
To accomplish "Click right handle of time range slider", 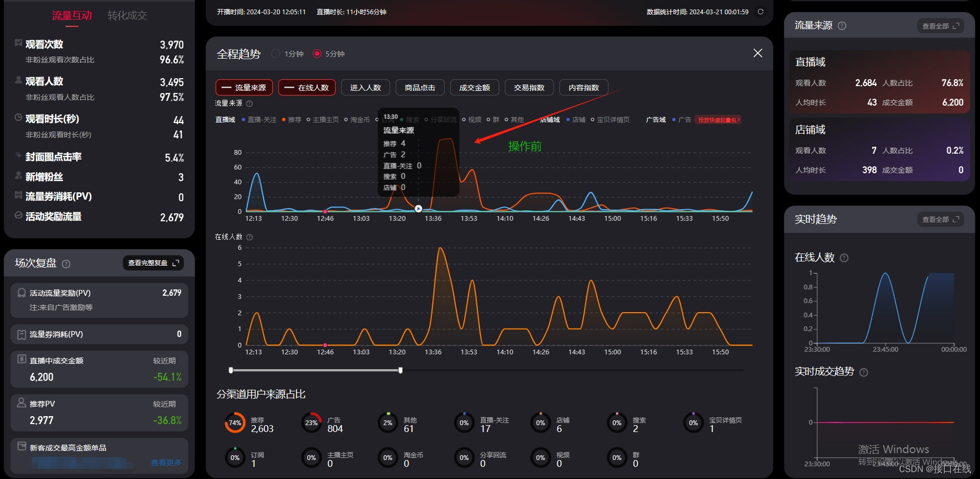I will 401,370.
